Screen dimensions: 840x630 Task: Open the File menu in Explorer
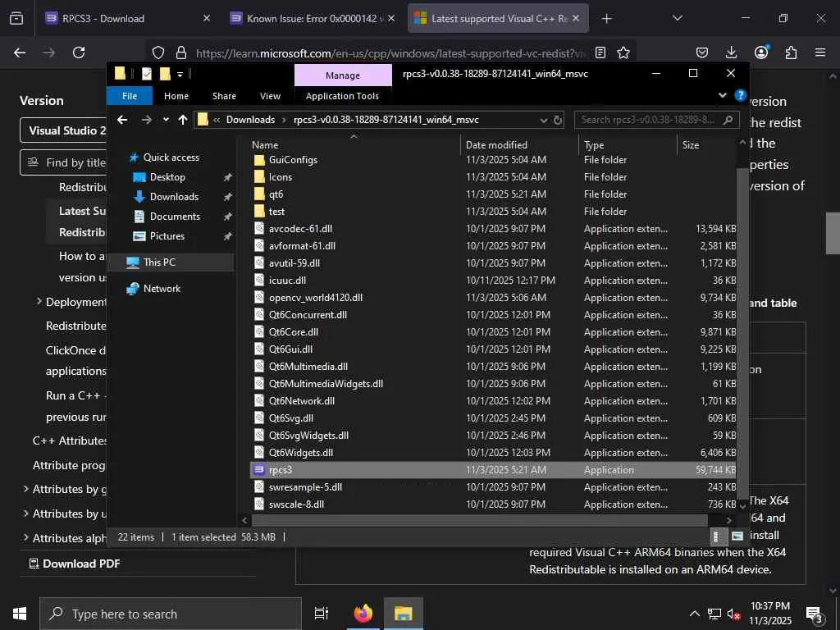[130, 96]
